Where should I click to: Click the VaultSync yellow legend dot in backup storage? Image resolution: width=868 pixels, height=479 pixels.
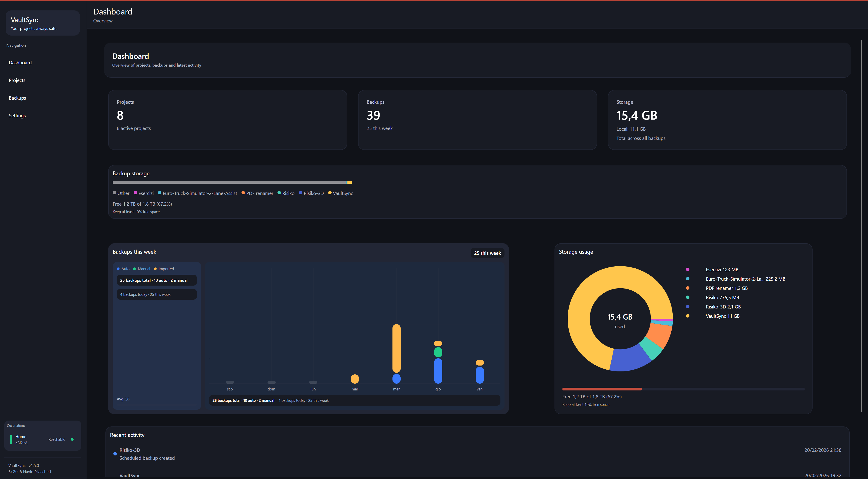[x=330, y=193]
